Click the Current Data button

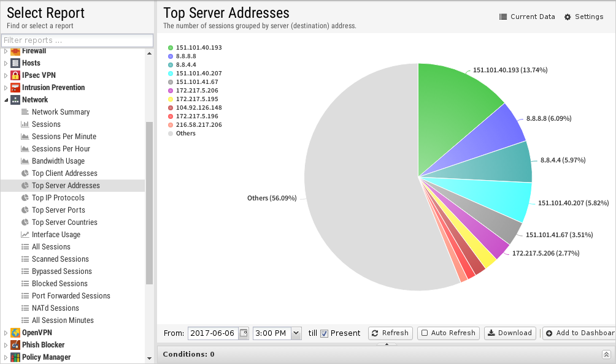tap(527, 17)
